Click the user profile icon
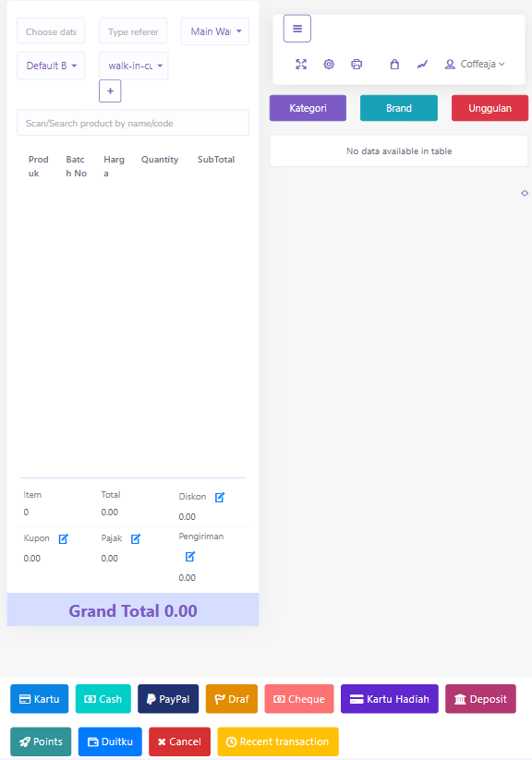Image resolution: width=532 pixels, height=760 pixels. coord(450,64)
